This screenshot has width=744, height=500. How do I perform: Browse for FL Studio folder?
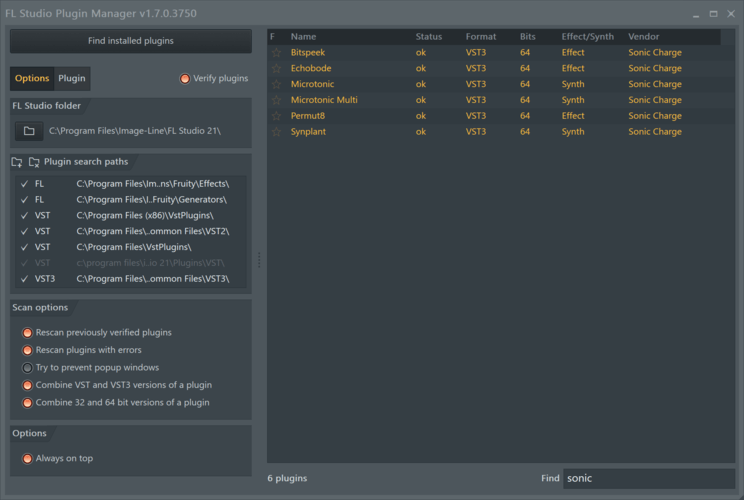(29, 131)
